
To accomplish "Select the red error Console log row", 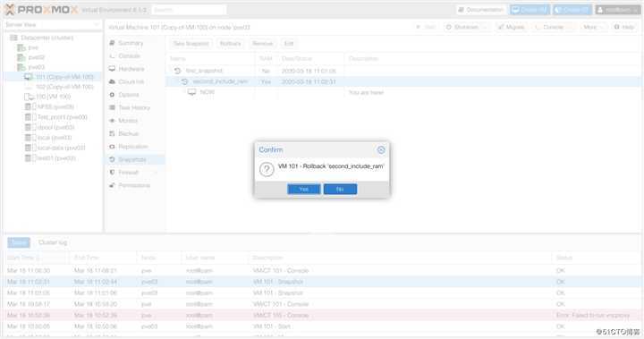I will coord(322,315).
